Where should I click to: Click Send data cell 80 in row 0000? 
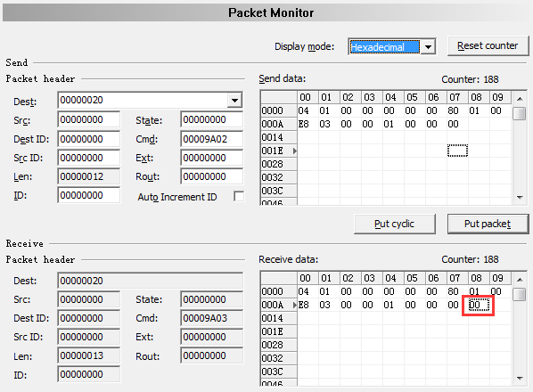click(x=457, y=110)
